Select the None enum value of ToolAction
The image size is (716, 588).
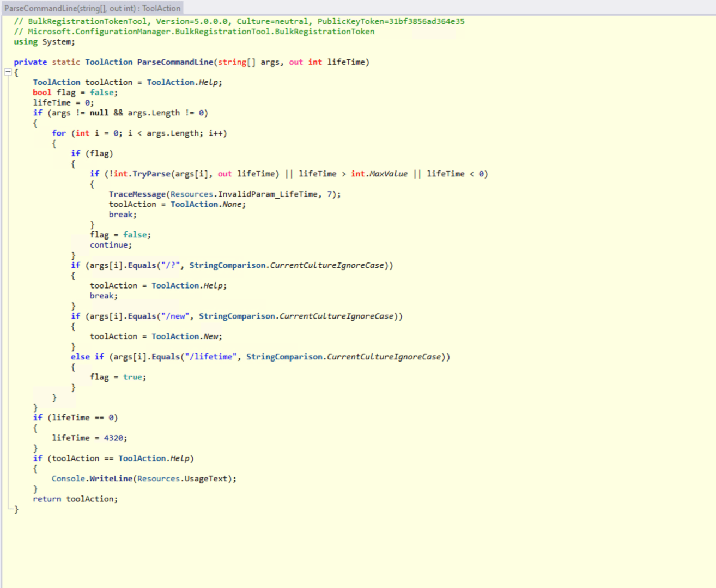pos(232,204)
